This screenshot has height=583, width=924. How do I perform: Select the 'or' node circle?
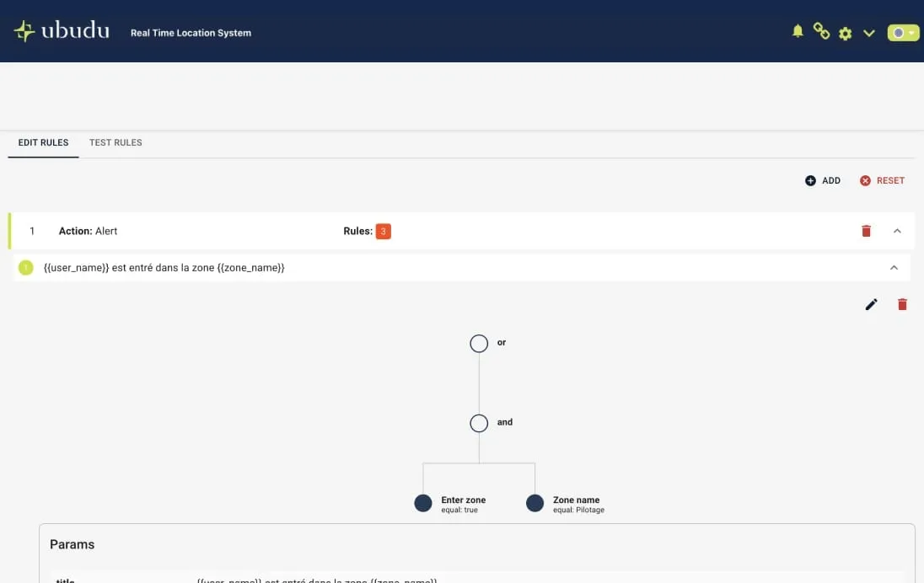click(x=479, y=344)
